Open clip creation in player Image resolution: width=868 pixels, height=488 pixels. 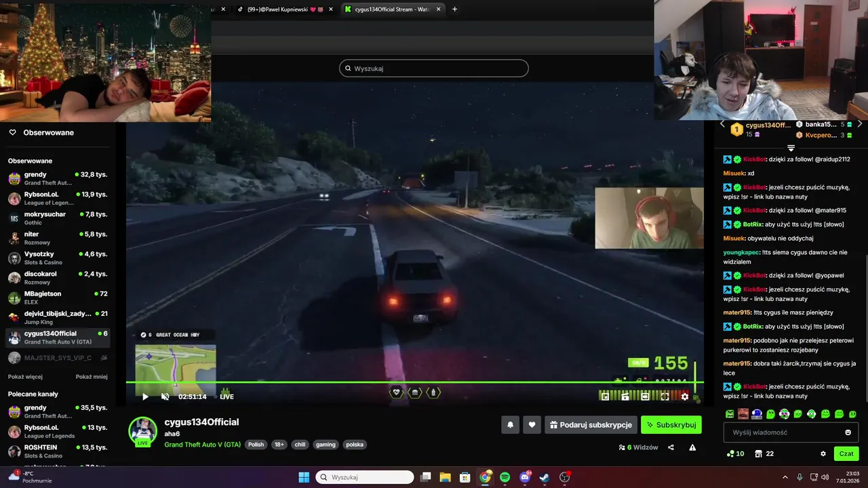coord(625,396)
